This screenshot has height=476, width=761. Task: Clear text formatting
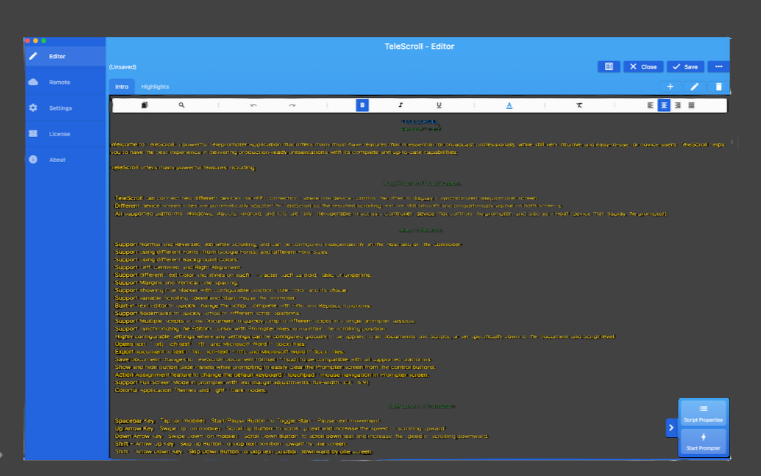point(579,105)
